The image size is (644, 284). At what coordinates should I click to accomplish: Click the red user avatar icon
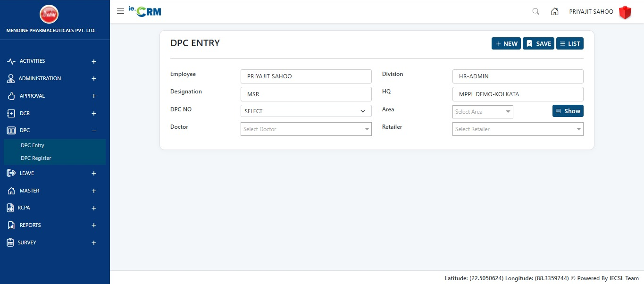(625, 12)
